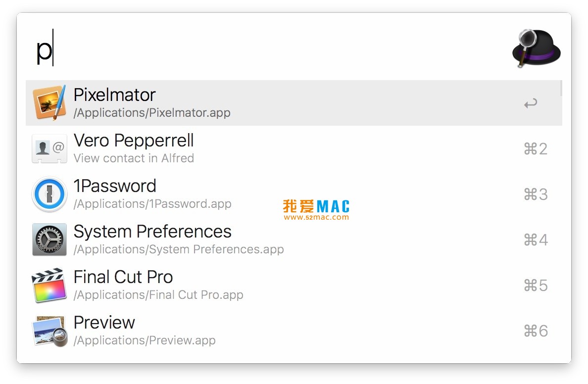Viewport: 588px width, 384px height.
Task: Click the /Applications/Final Cut Pro.app path
Action: [x=158, y=295]
